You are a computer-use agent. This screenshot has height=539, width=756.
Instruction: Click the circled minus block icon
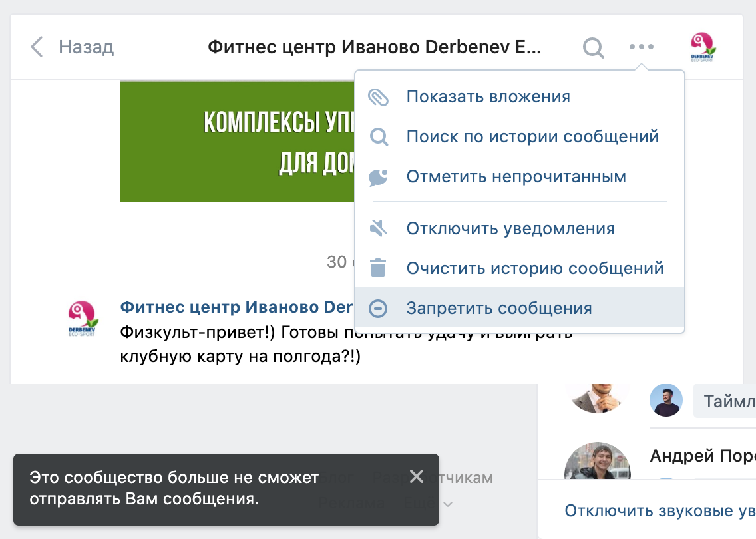[x=378, y=309]
